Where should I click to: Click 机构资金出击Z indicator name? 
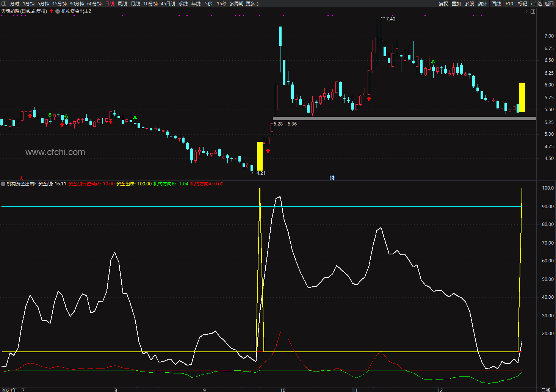tap(76, 11)
